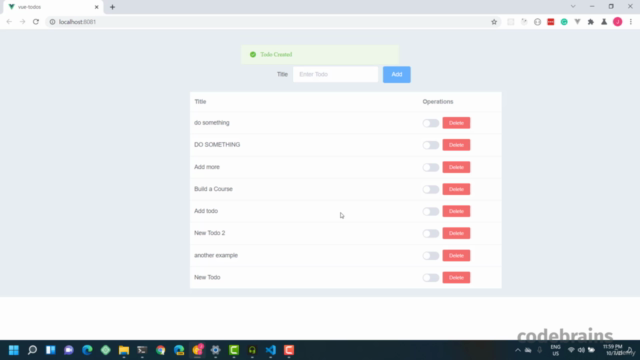Click the "Todo Created" success alert
Image resolution: width=640 pixels, height=360 pixels.
[320, 55]
